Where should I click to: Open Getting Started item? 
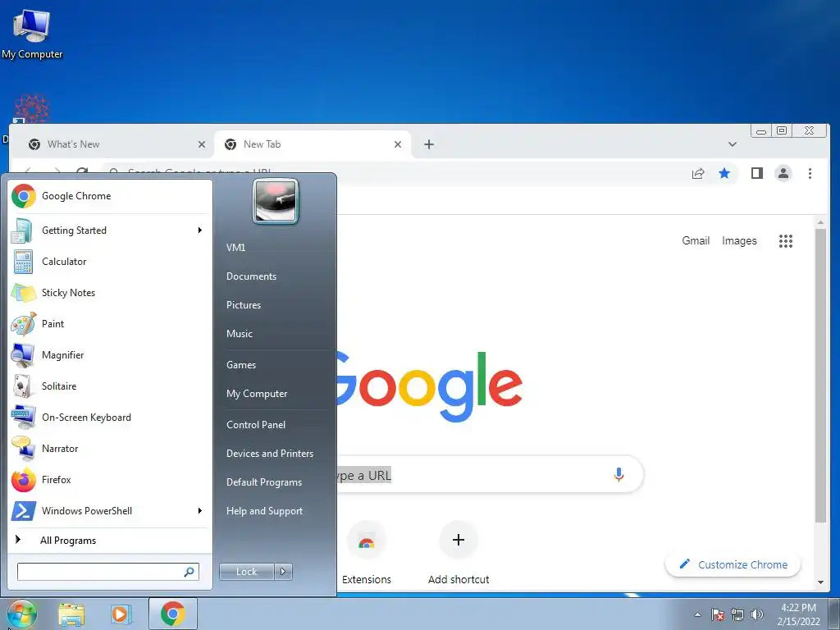tap(110, 231)
